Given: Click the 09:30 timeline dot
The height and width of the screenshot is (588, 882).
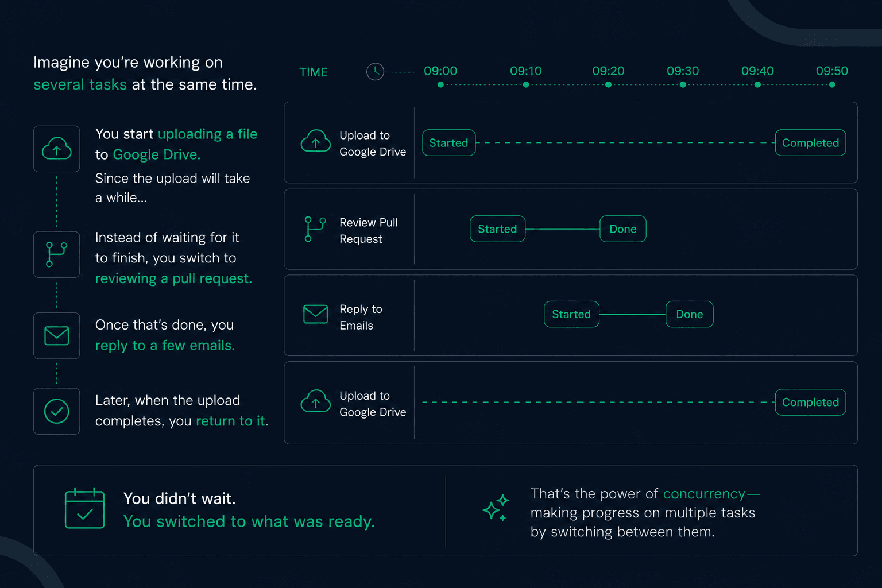Looking at the screenshot, I should point(683,84).
